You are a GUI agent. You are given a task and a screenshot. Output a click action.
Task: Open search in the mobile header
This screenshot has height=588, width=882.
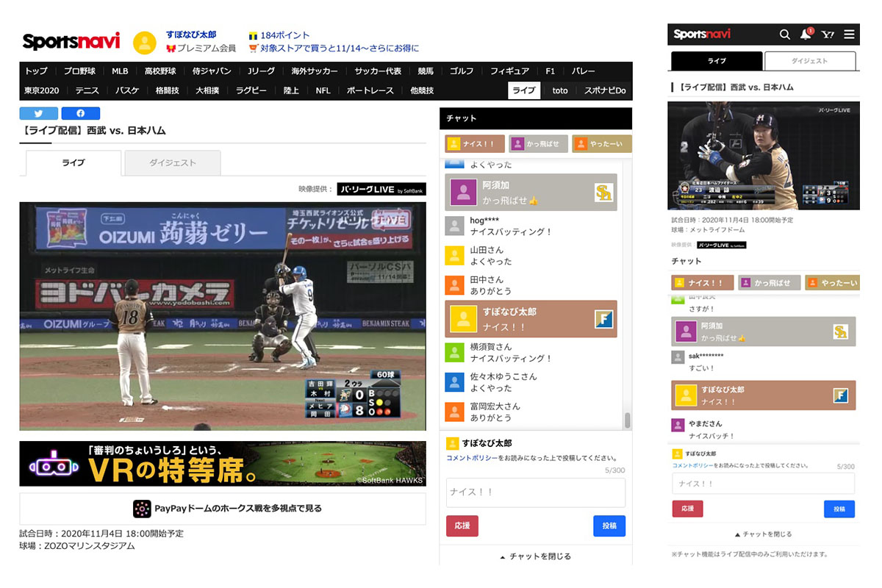click(784, 35)
